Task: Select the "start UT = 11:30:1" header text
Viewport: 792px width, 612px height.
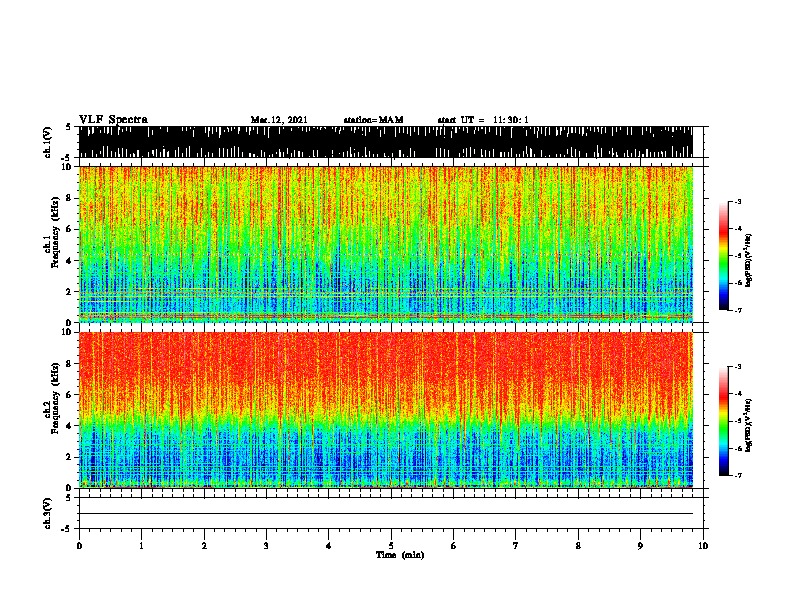Action: tap(483, 120)
